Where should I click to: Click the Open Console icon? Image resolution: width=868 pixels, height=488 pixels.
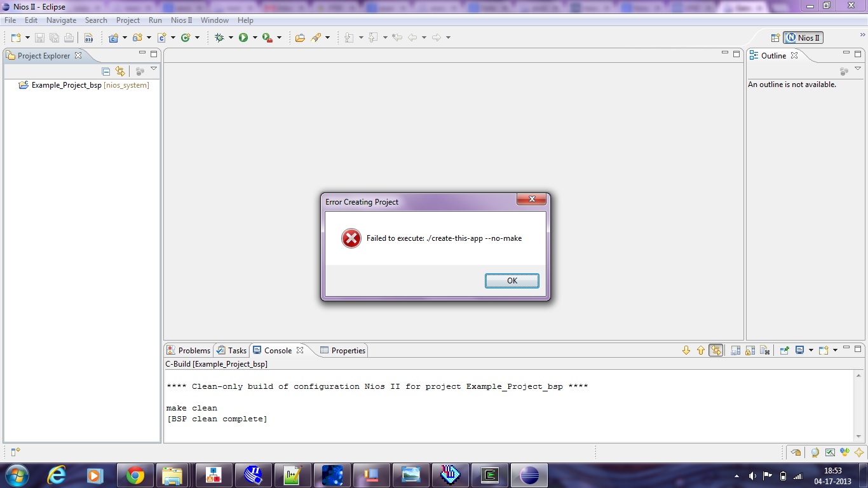pyautogui.click(x=824, y=350)
